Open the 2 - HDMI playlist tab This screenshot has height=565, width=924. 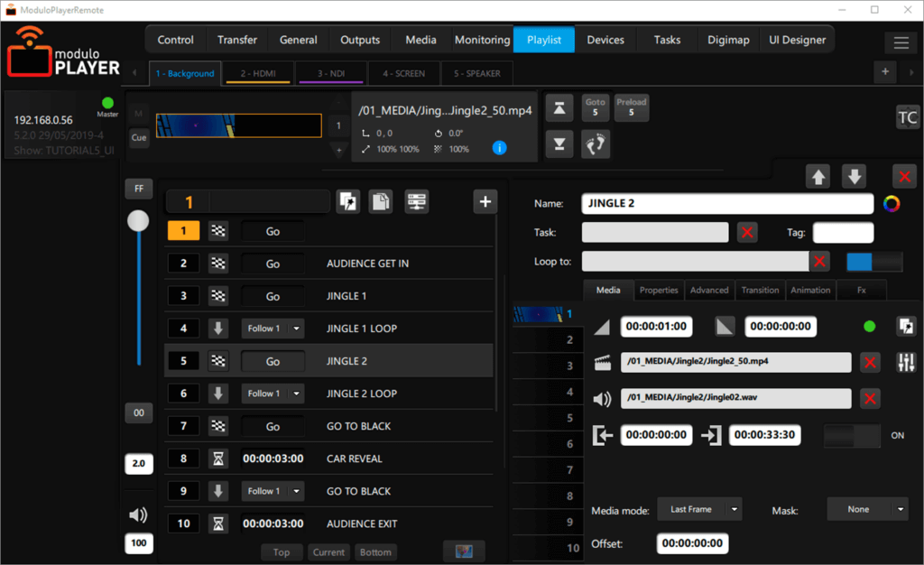coord(258,73)
